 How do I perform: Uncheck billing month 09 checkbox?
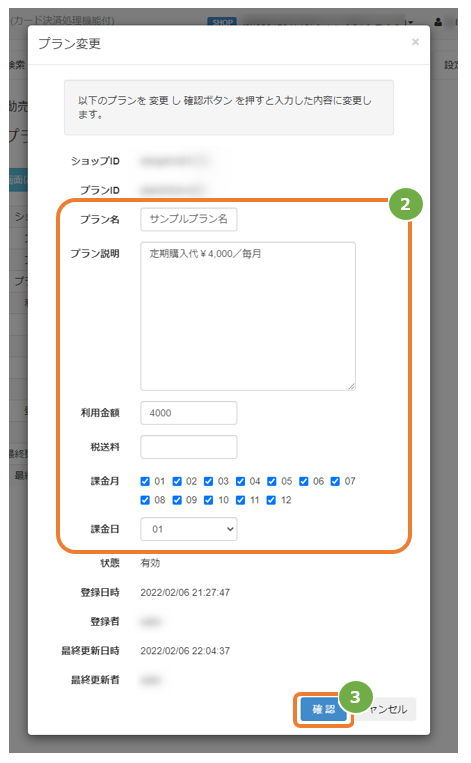pos(177,500)
